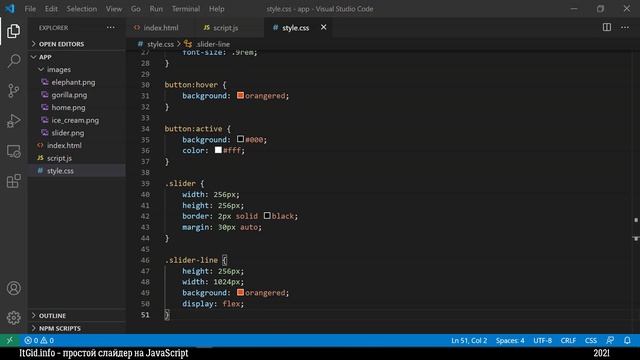Click the .slider selector on line 39
The width and height of the screenshot is (640, 360).
[180, 184]
